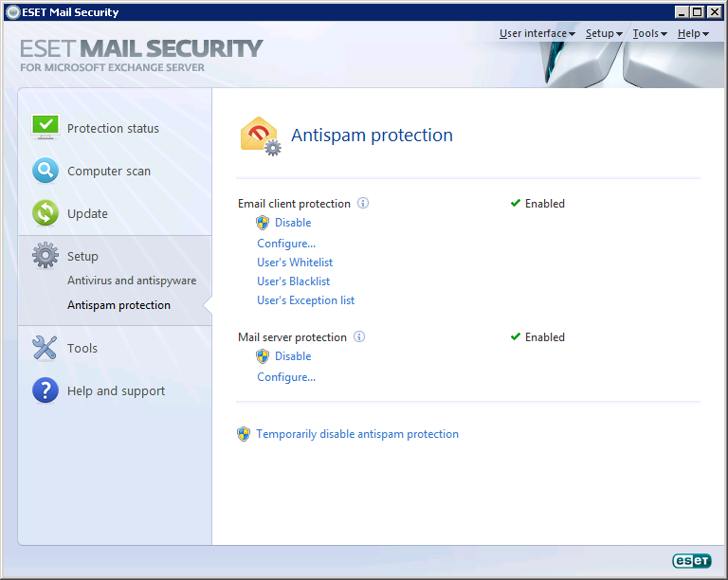Click the Help and support question icon
This screenshot has width=728, height=580.
tap(45, 390)
